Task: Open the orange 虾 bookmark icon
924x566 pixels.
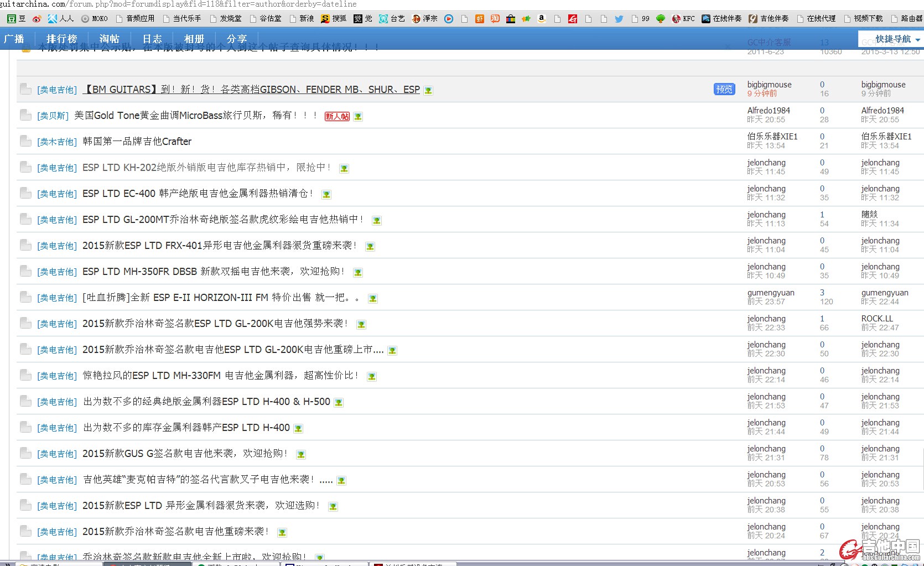Action: point(480,19)
